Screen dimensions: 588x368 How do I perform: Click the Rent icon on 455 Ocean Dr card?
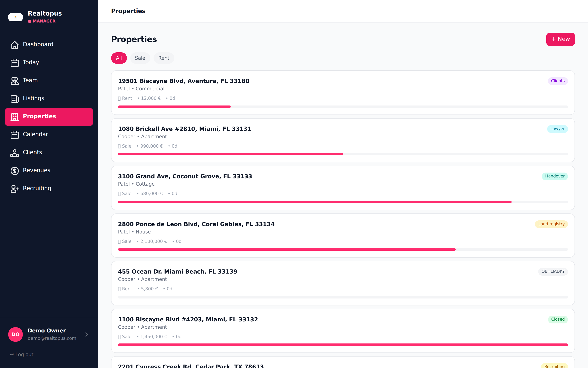tap(119, 289)
